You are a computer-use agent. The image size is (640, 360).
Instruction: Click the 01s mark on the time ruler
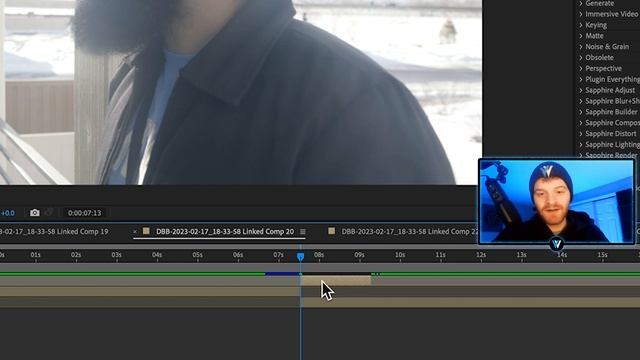pyautogui.click(x=36, y=255)
